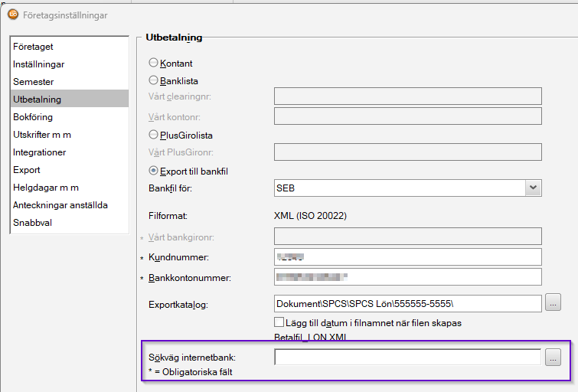Go to Inställningar in the sidebar

pyautogui.click(x=70, y=64)
